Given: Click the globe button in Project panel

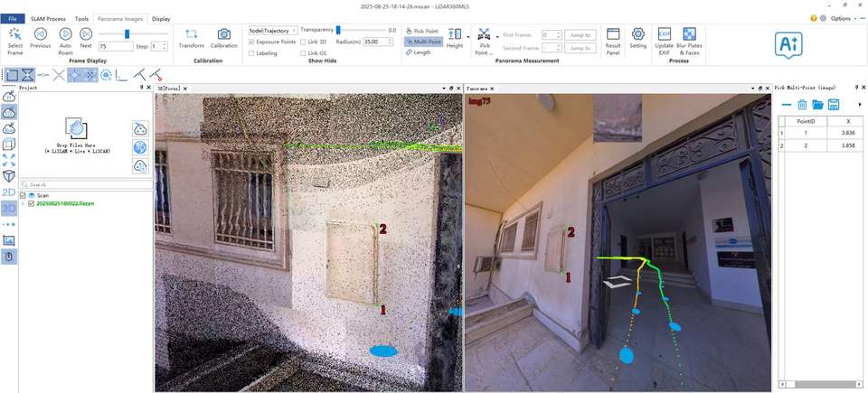Looking at the screenshot, I should click(141, 147).
